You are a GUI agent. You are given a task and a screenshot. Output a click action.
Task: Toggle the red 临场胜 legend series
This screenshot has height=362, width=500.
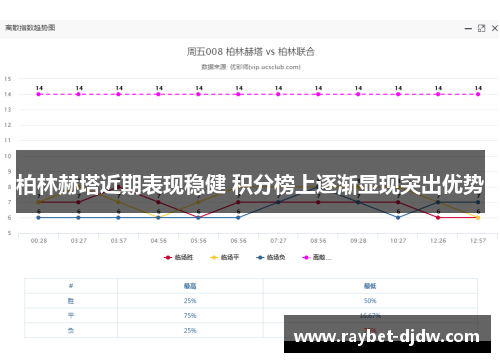pyautogui.click(x=178, y=257)
